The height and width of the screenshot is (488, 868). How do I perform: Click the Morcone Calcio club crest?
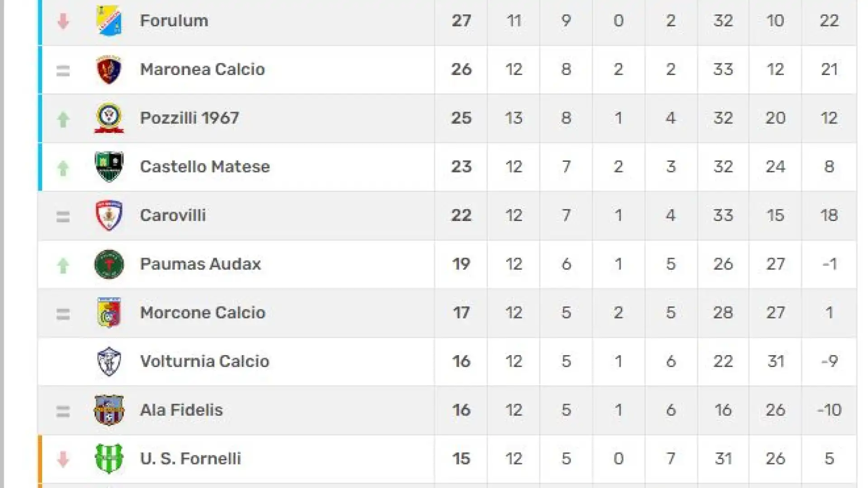tap(109, 313)
